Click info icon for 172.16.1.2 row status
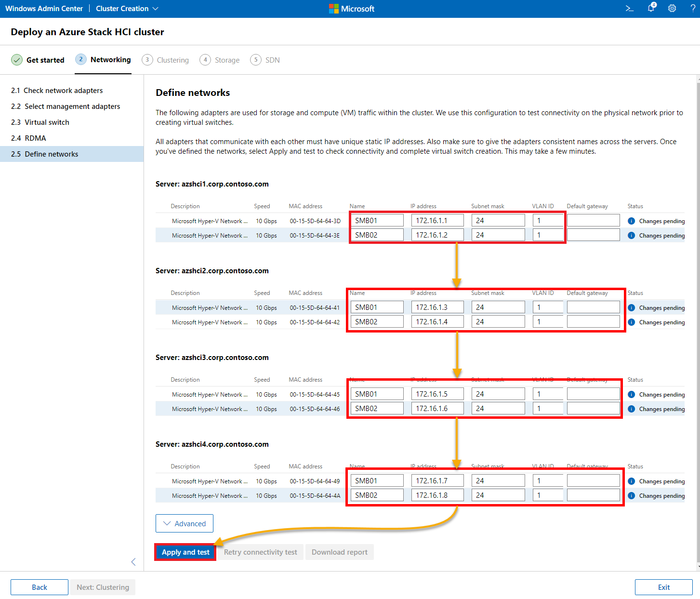 pyautogui.click(x=632, y=235)
